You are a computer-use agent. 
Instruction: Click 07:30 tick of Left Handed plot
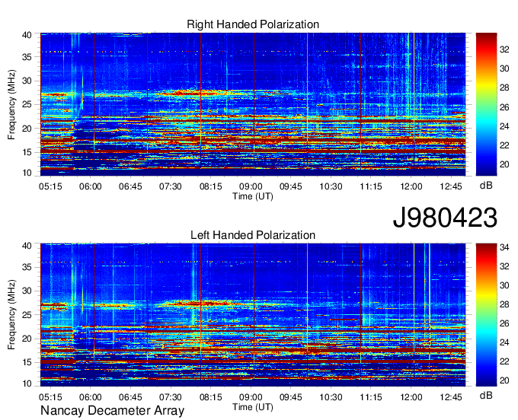(x=171, y=397)
